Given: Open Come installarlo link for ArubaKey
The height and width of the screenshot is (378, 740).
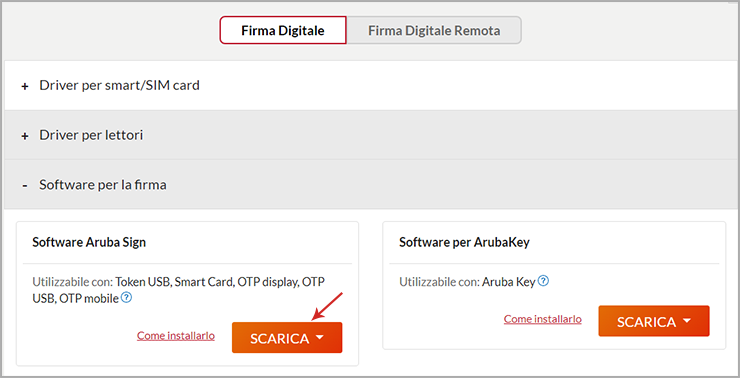Looking at the screenshot, I should click(x=543, y=319).
